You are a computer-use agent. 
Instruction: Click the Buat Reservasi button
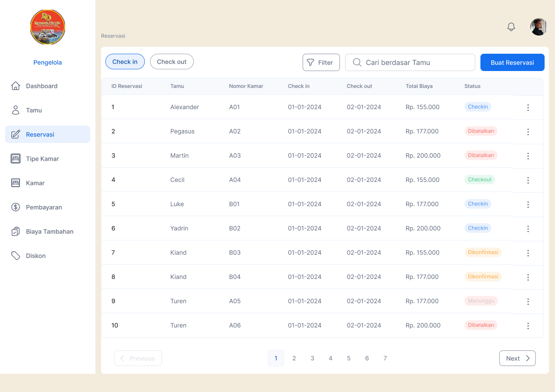pos(512,62)
